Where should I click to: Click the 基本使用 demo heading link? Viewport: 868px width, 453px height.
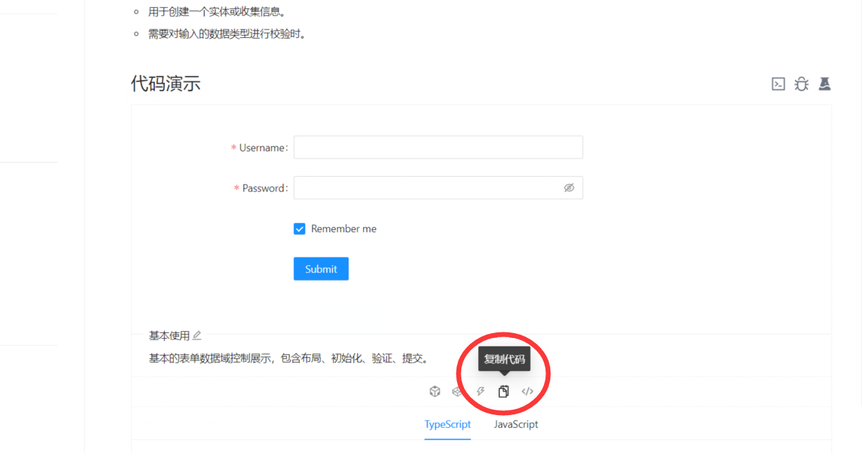click(167, 335)
